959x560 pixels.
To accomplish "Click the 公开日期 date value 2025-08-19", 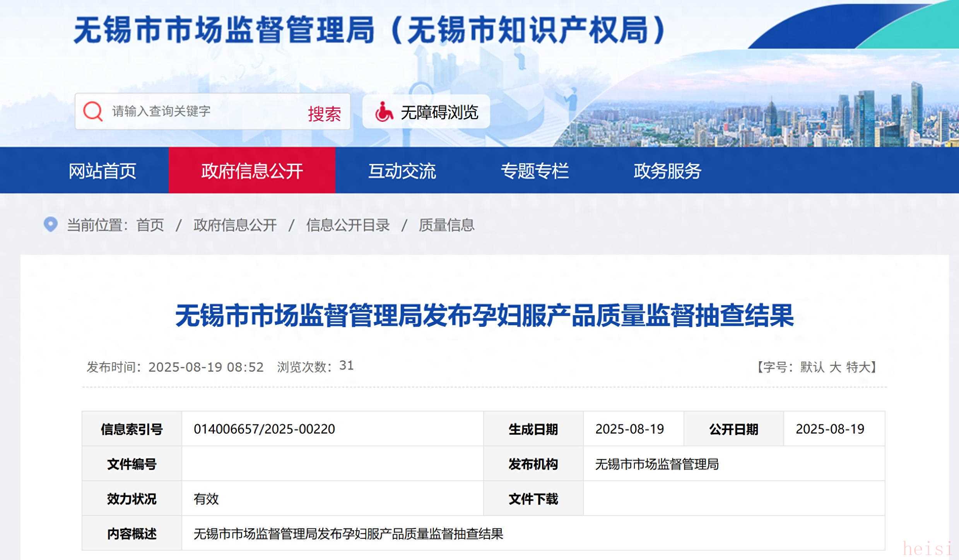I will pyautogui.click(x=830, y=429).
